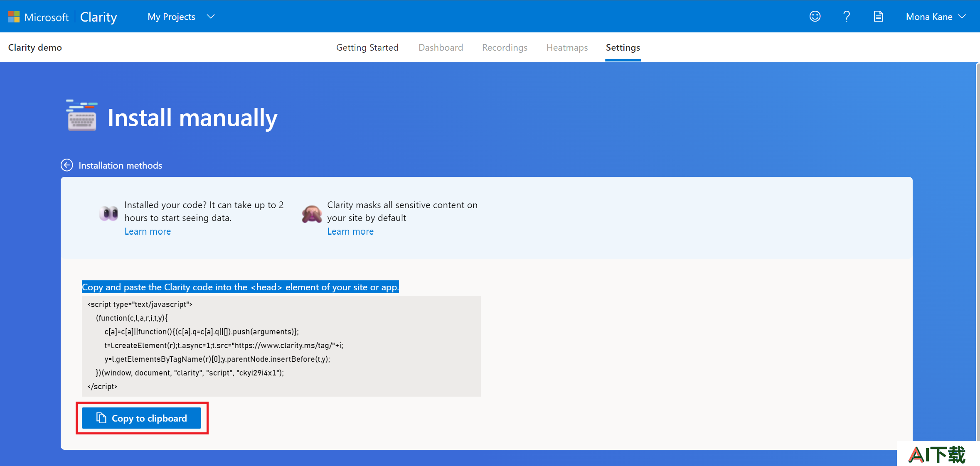Switch to the Heatmaps tab

(567, 47)
